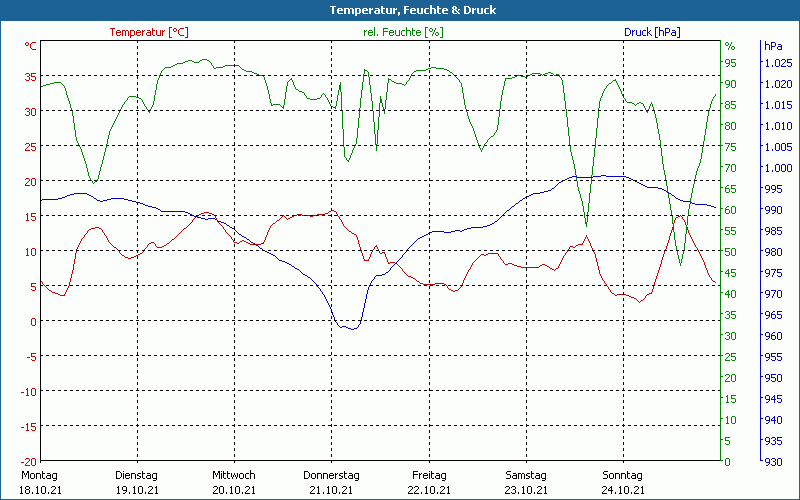Image resolution: width=800 pixels, height=500 pixels.
Task: Click the '930' tick on pressure axis
Action: [773, 462]
